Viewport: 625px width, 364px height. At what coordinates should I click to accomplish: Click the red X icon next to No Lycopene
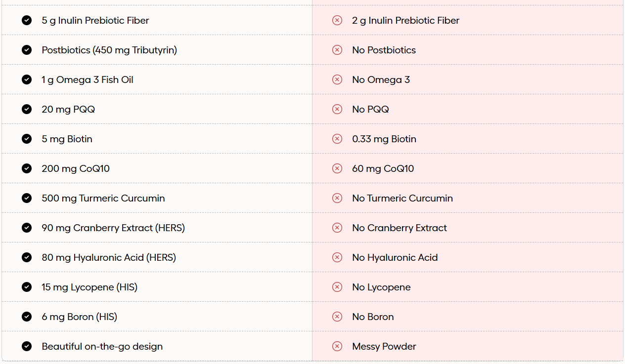[x=337, y=287]
